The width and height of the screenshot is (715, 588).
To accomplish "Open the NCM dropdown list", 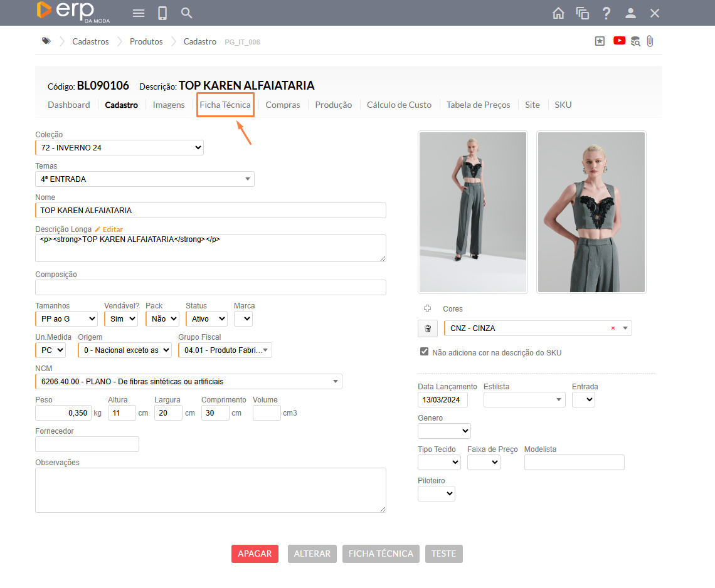I will click(x=189, y=381).
